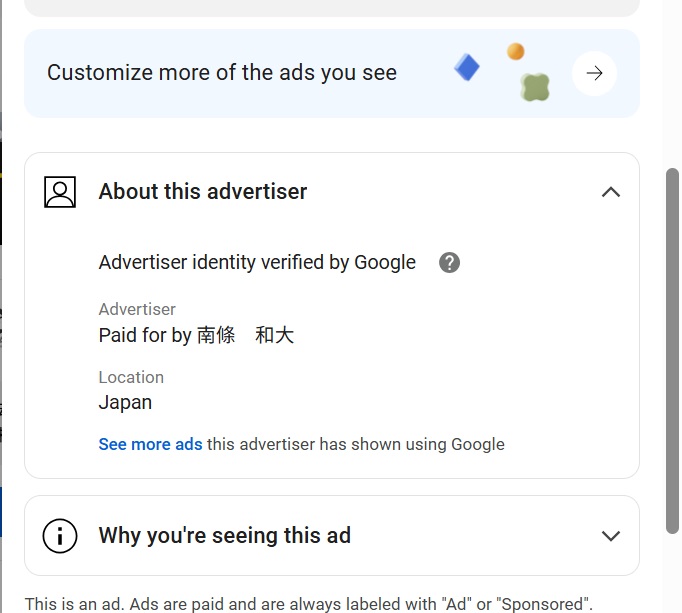The width and height of the screenshot is (682, 613).
Task: Collapse the About this advertiser section
Action: pos(611,192)
